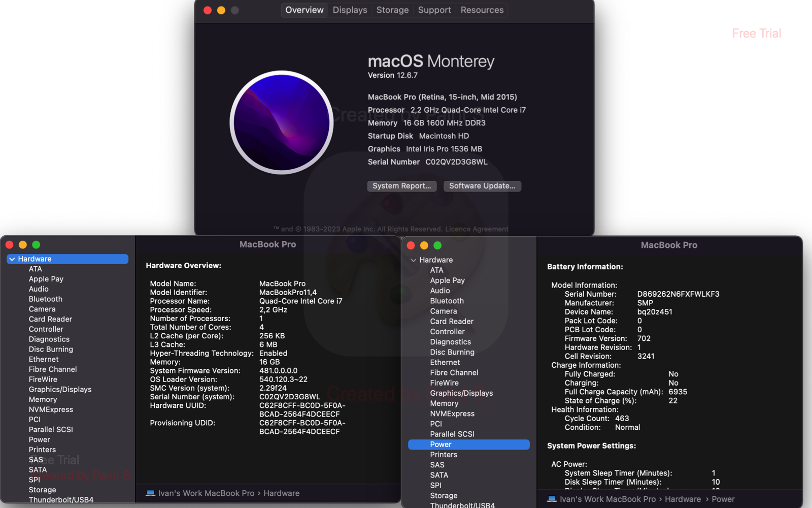Select Camera in left window sidebar

click(x=42, y=309)
